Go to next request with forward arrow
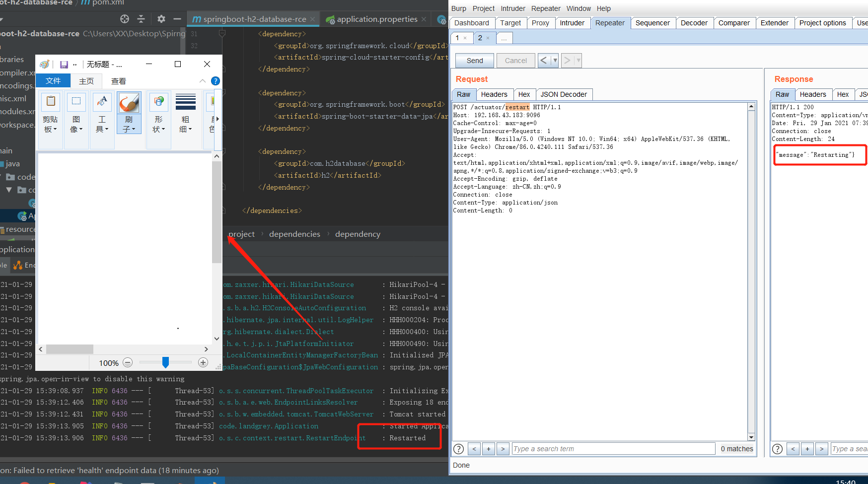Image resolution: width=868 pixels, height=484 pixels. [x=567, y=61]
